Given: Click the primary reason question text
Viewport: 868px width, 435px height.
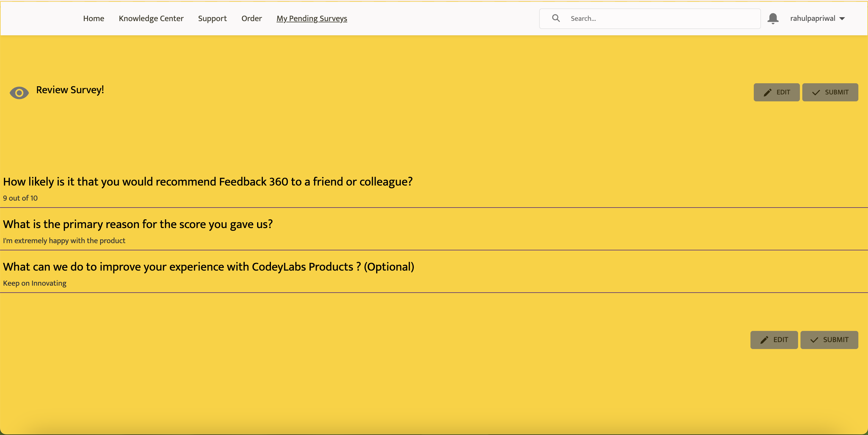Looking at the screenshot, I should click(x=138, y=224).
